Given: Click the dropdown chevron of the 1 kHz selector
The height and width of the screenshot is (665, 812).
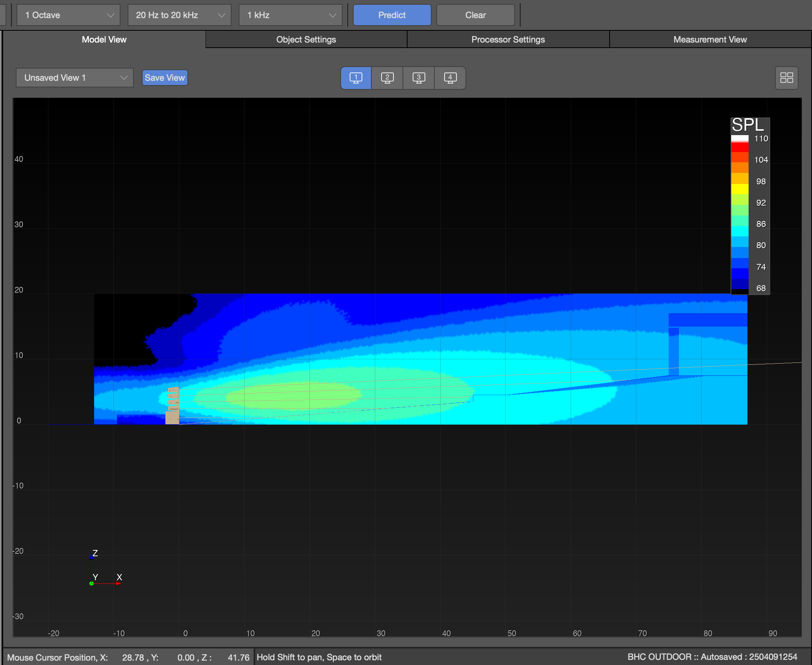Looking at the screenshot, I should pos(333,15).
